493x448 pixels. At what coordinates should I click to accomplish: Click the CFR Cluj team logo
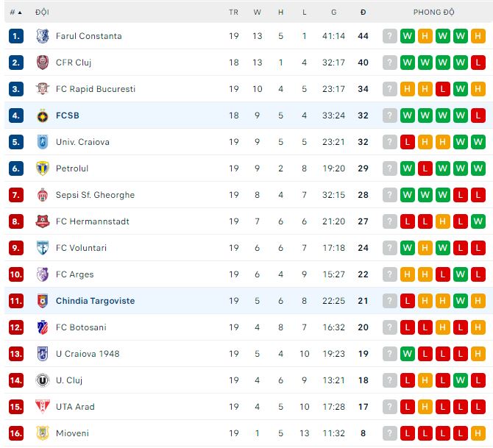pyautogui.click(x=42, y=63)
